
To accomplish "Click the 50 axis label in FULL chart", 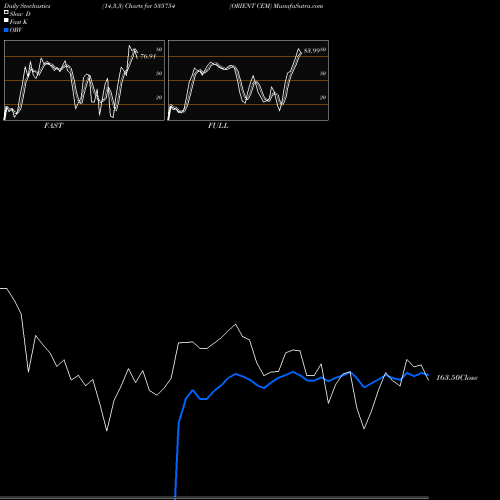I will click(323, 73).
